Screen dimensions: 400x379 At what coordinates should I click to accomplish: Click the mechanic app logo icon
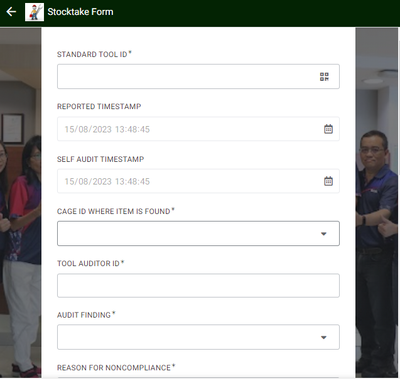(34, 12)
